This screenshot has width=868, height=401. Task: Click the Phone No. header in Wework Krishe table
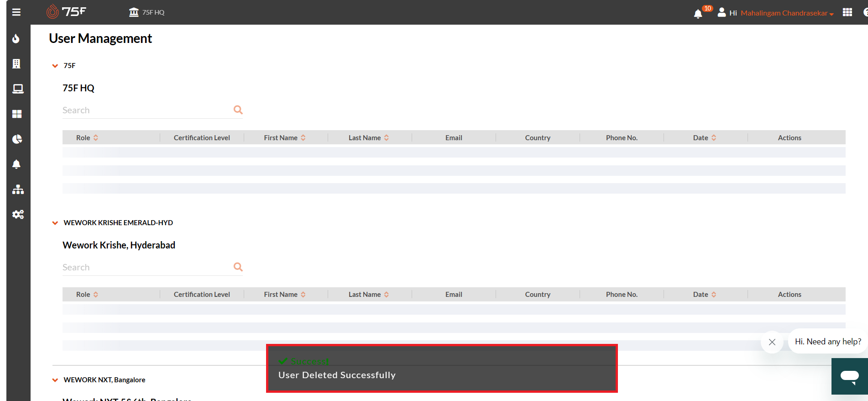pos(622,295)
